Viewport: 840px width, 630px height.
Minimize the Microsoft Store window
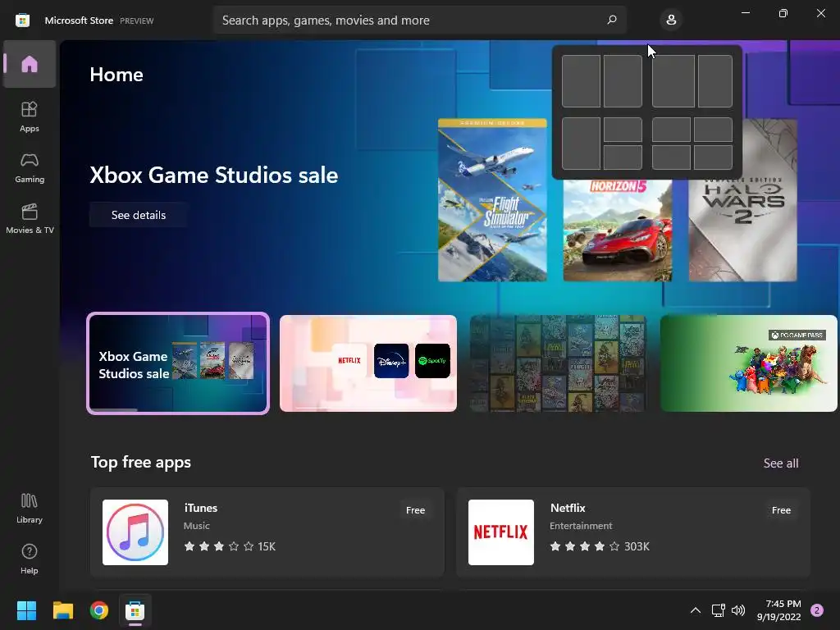click(x=745, y=13)
